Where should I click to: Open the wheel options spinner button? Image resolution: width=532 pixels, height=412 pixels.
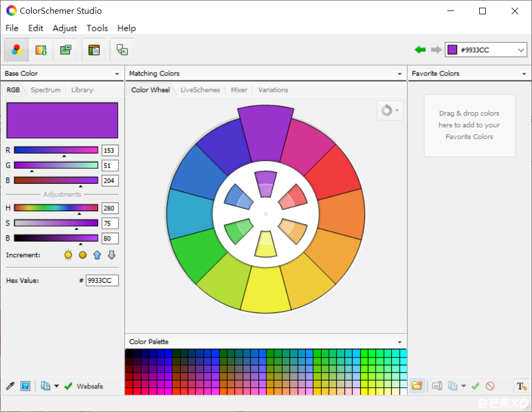(390, 111)
